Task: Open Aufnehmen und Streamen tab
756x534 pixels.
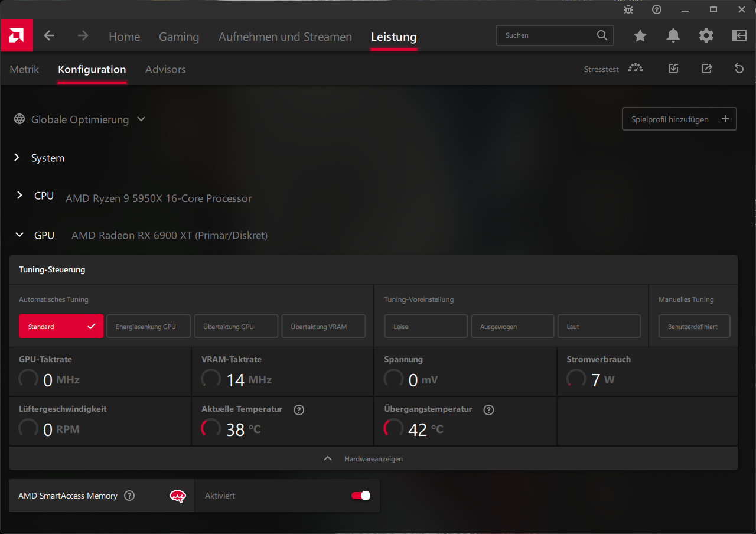Action: click(285, 37)
